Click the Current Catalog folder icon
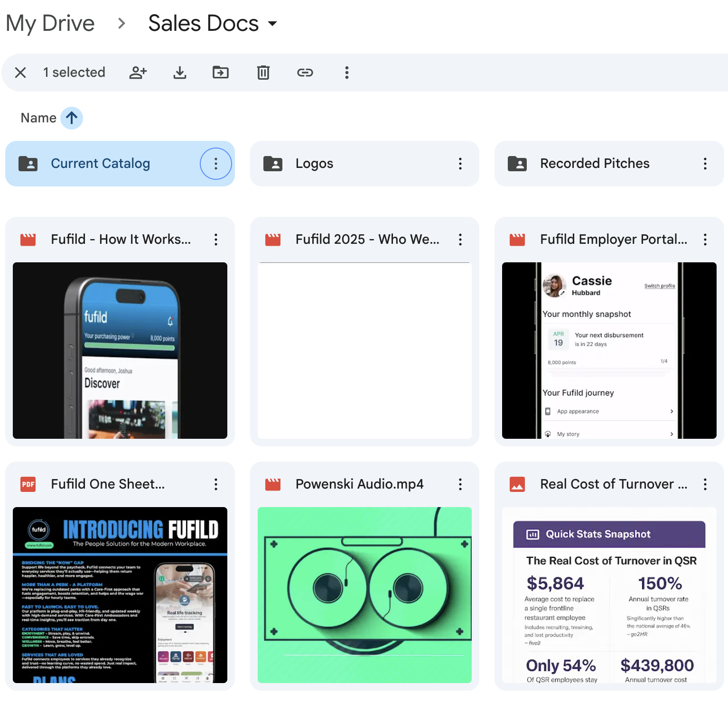Screen dimensions: 728x712 coord(28,164)
